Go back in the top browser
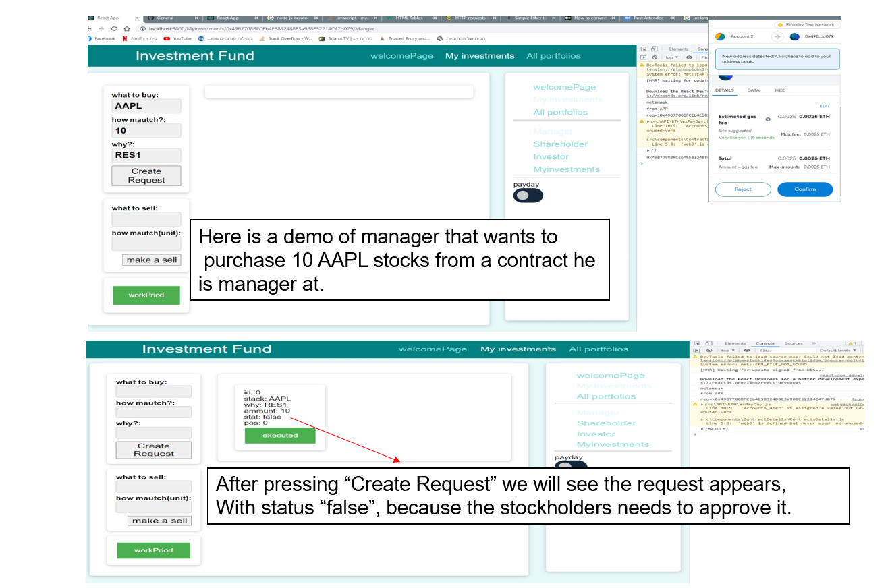The image size is (890, 588). (x=90, y=29)
